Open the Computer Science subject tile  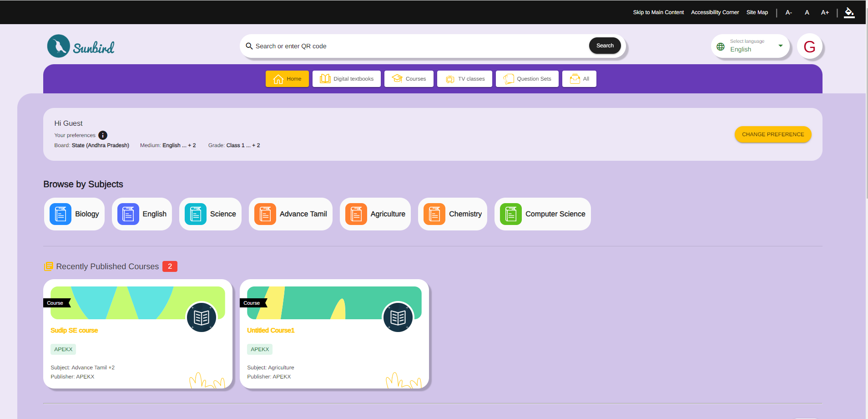(542, 214)
